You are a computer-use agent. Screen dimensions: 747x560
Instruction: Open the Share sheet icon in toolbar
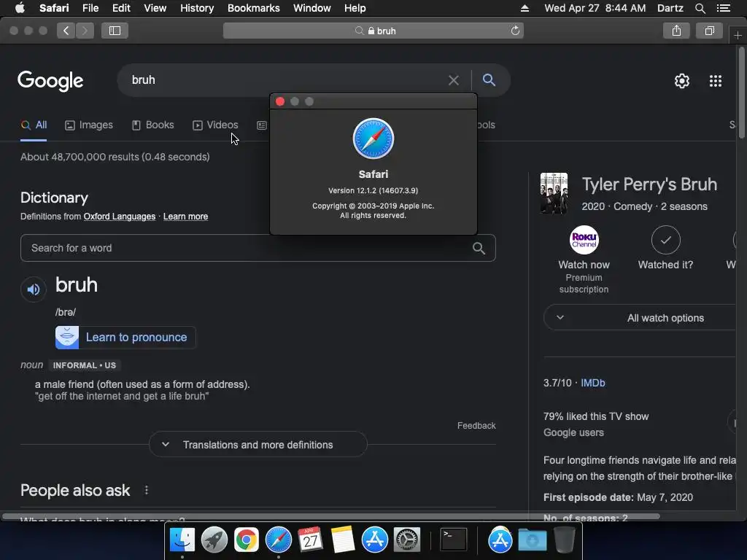[x=676, y=31]
